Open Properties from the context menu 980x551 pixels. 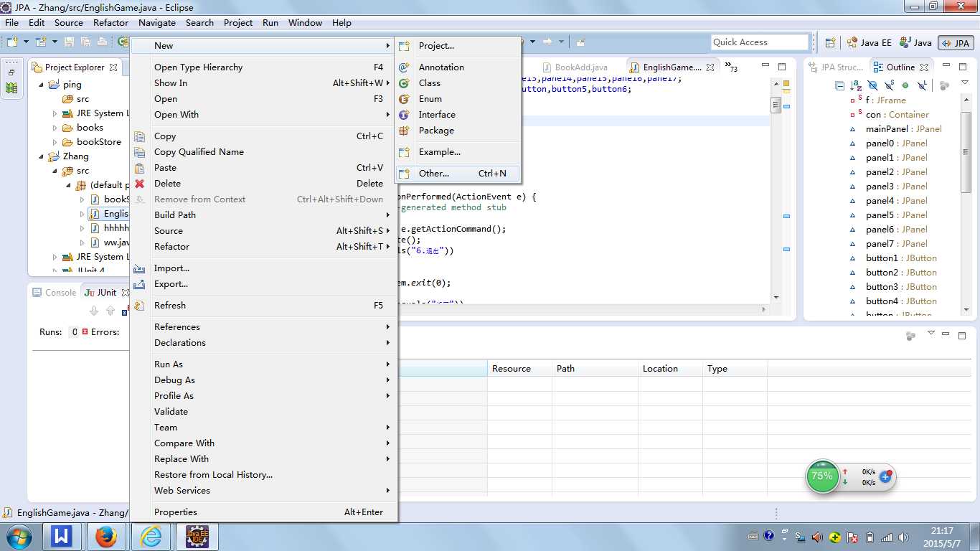[263, 512]
